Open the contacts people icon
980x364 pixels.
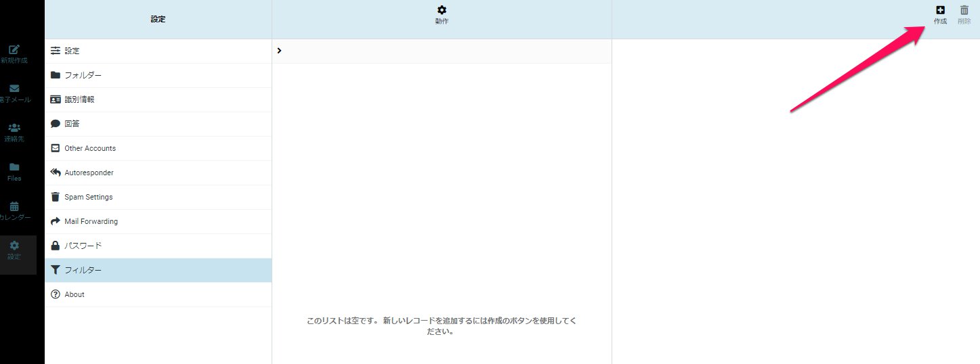tap(14, 128)
